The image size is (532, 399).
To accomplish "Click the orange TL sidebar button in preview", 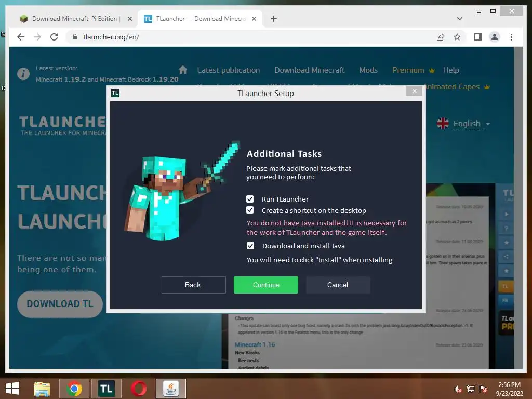I will click(505, 286).
